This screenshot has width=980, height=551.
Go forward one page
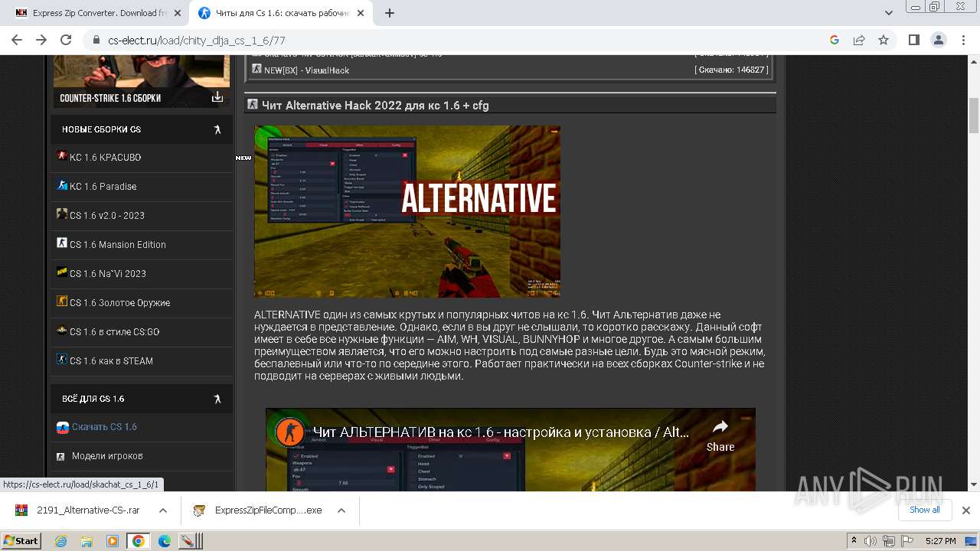41,40
